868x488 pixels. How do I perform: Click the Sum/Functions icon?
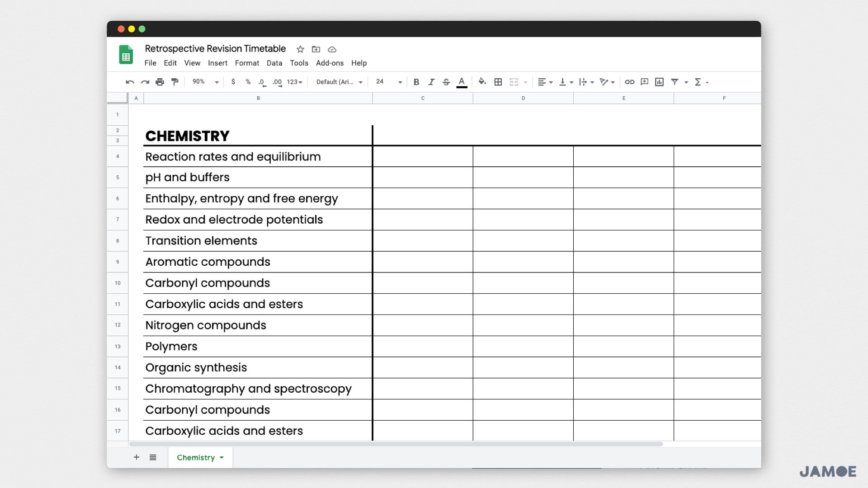click(698, 82)
